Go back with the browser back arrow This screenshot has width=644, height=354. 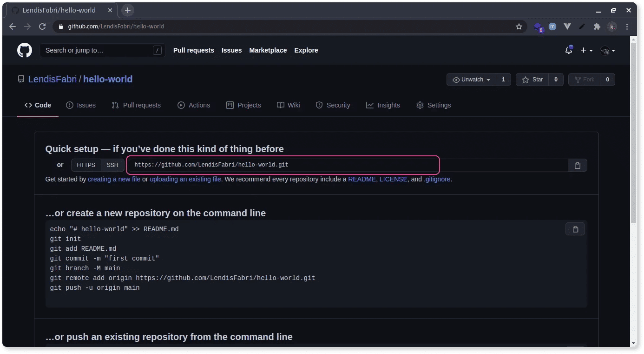click(x=13, y=27)
